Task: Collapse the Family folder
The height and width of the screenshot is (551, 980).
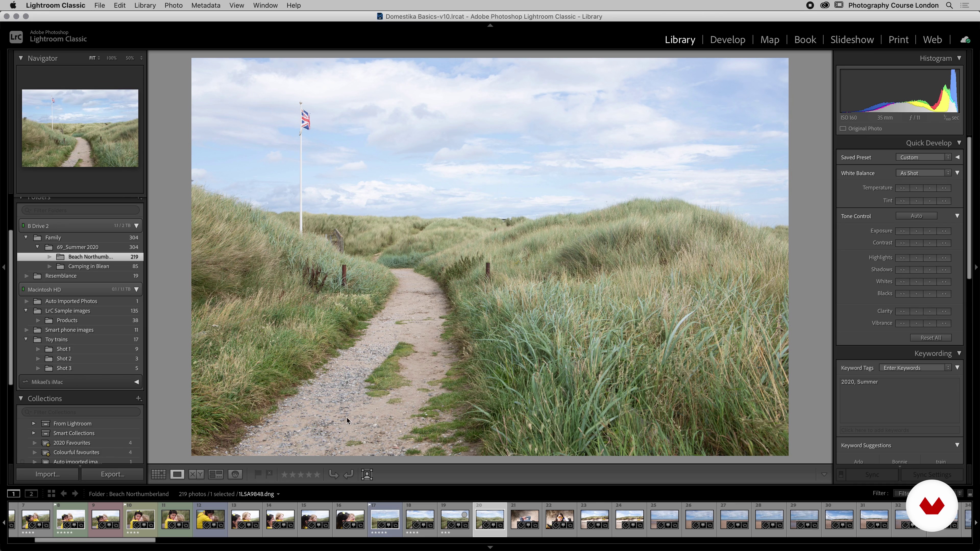Action: pyautogui.click(x=26, y=237)
